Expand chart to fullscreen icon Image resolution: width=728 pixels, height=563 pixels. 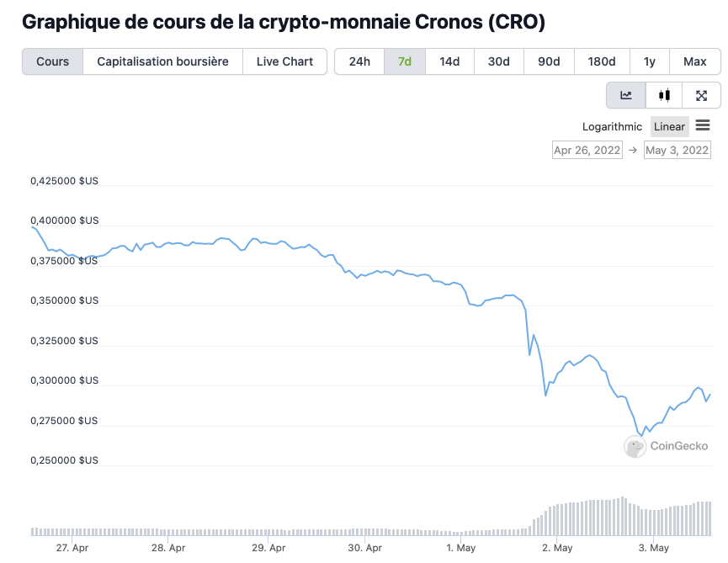tap(701, 95)
